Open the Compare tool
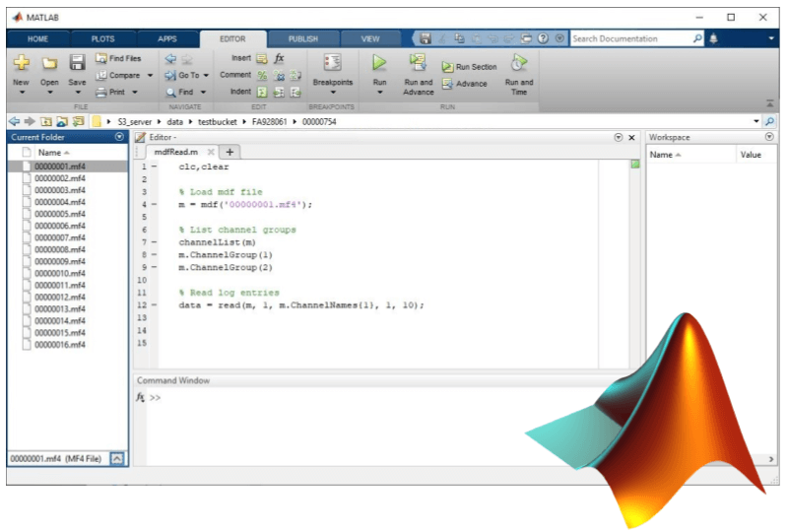Image resolution: width=788 pixels, height=532 pixels. (118, 76)
